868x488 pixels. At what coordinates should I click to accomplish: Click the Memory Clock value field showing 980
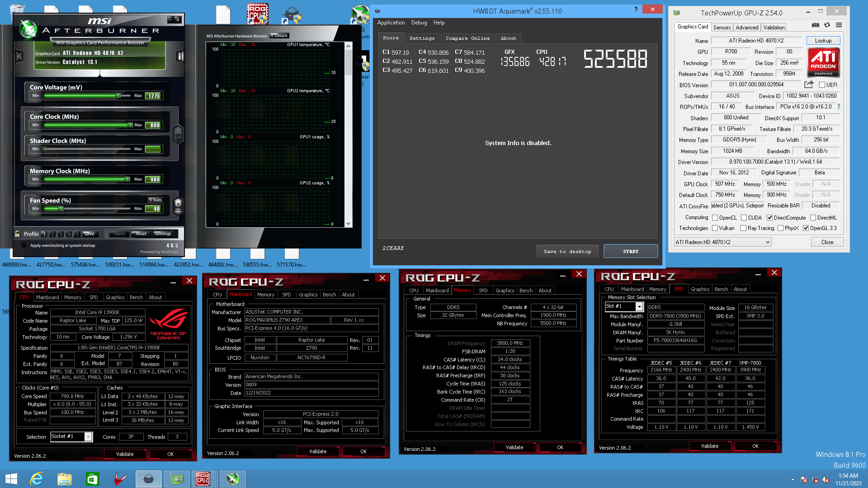click(153, 179)
